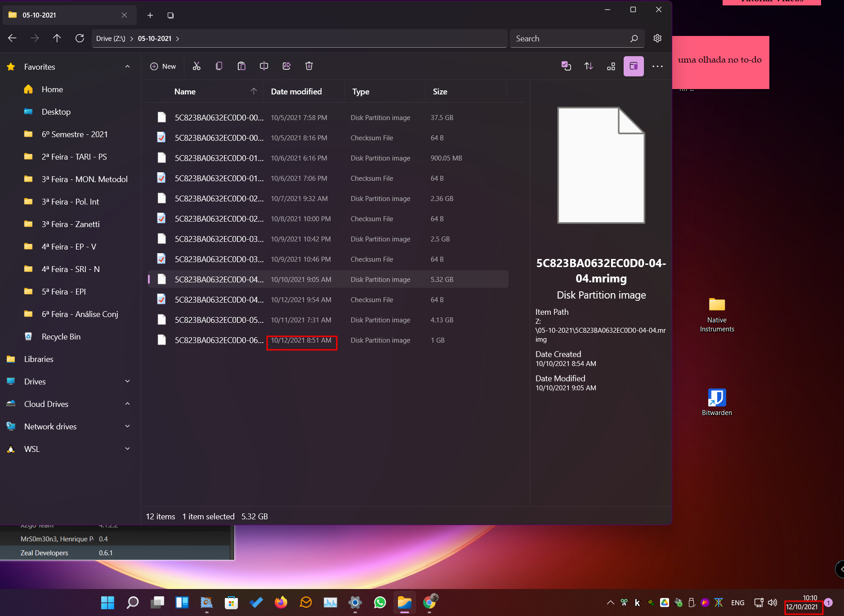Open the three-dot more options menu

click(x=657, y=66)
